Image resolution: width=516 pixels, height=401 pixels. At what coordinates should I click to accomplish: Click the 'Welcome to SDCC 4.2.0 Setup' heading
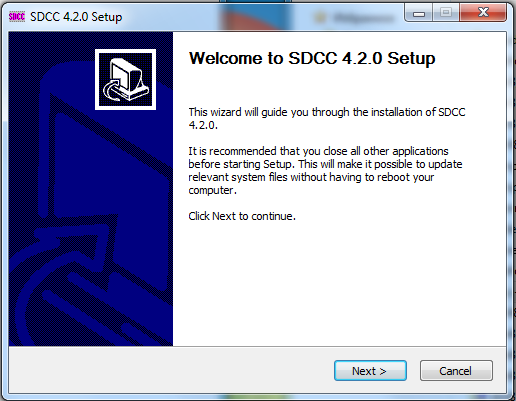pyautogui.click(x=312, y=58)
